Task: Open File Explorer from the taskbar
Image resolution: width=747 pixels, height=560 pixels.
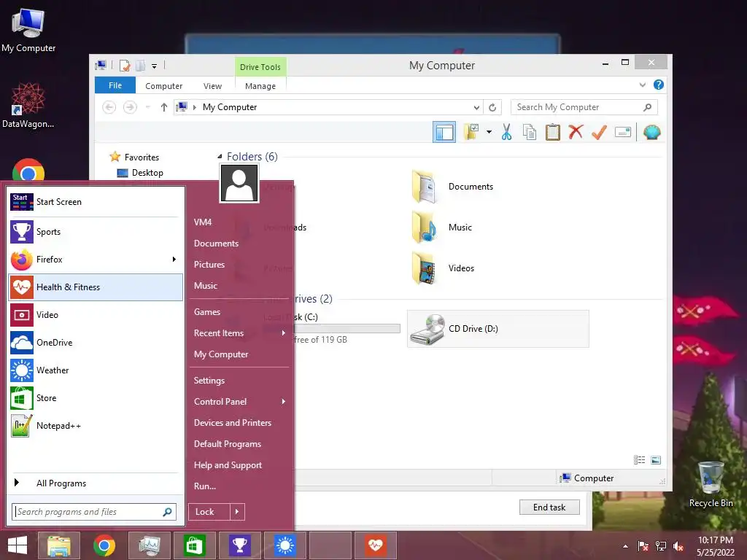Action: (x=59, y=545)
